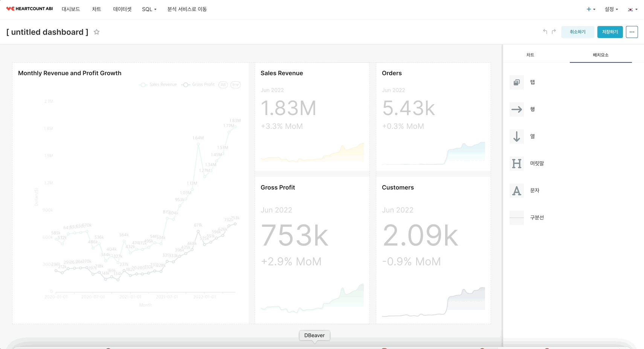Click the Customers sparkline chart

click(x=433, y=302)
